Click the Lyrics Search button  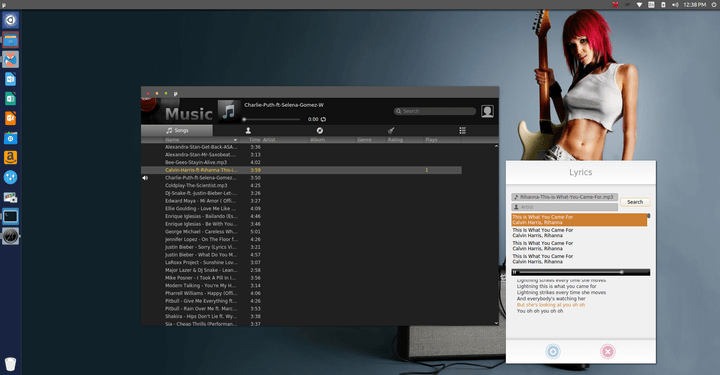click(x=635, y=202)
